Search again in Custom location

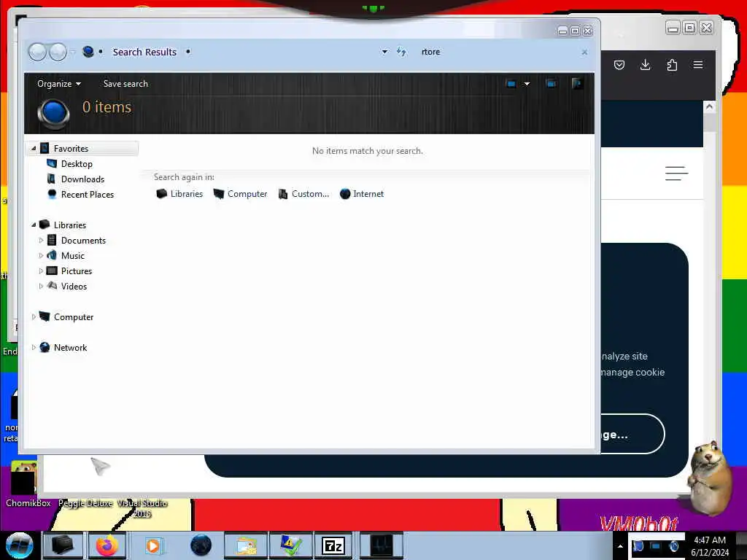click(x=303, y=194)
